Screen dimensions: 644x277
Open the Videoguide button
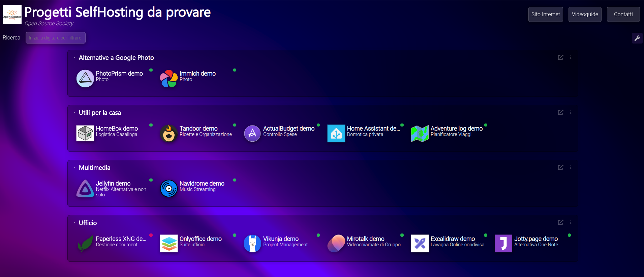[x=585, y=14]
